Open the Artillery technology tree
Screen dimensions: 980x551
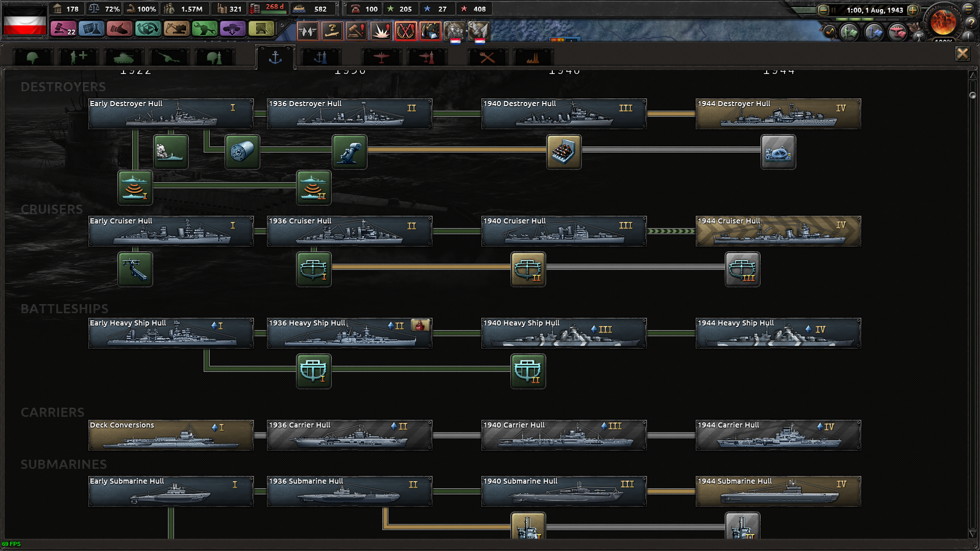click(x=169, y=57)
